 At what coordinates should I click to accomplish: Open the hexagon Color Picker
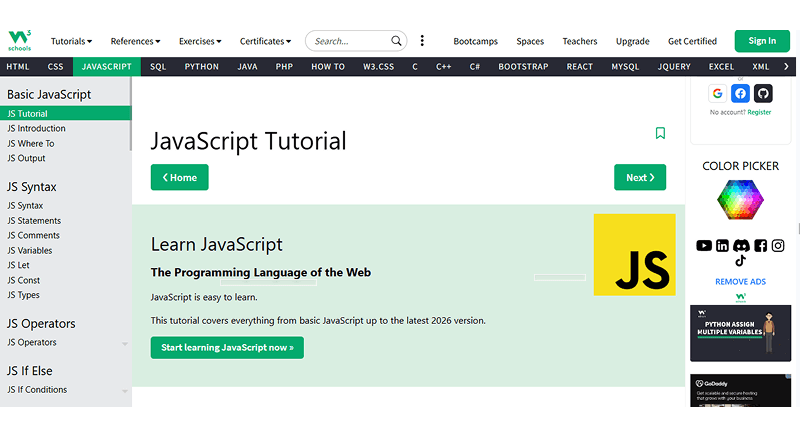(740, 200)
